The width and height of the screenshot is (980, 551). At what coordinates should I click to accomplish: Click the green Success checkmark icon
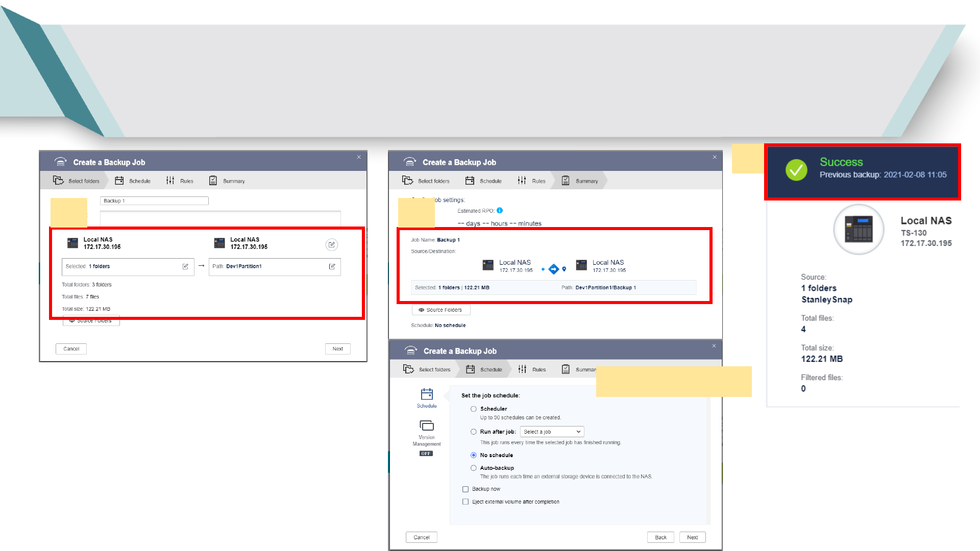(x=796, y=169)
